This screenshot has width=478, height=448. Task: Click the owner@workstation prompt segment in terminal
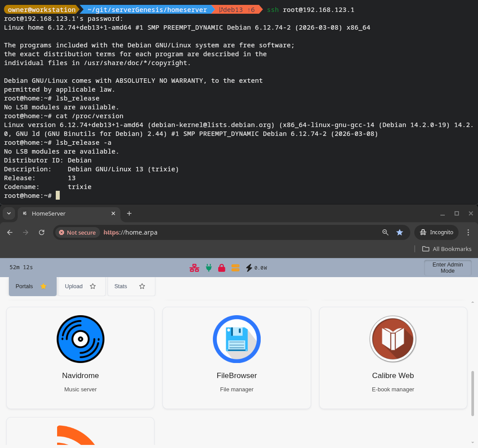(42, 10)
